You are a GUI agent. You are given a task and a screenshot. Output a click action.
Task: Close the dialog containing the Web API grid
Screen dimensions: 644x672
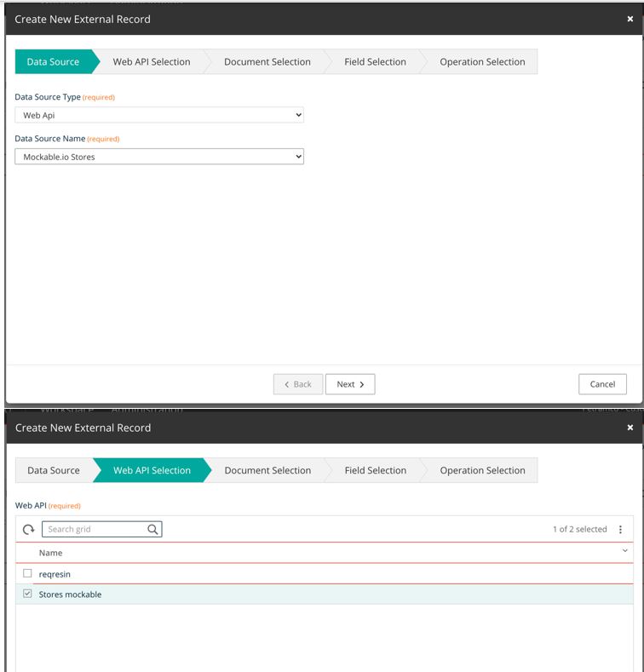[630, 428]
